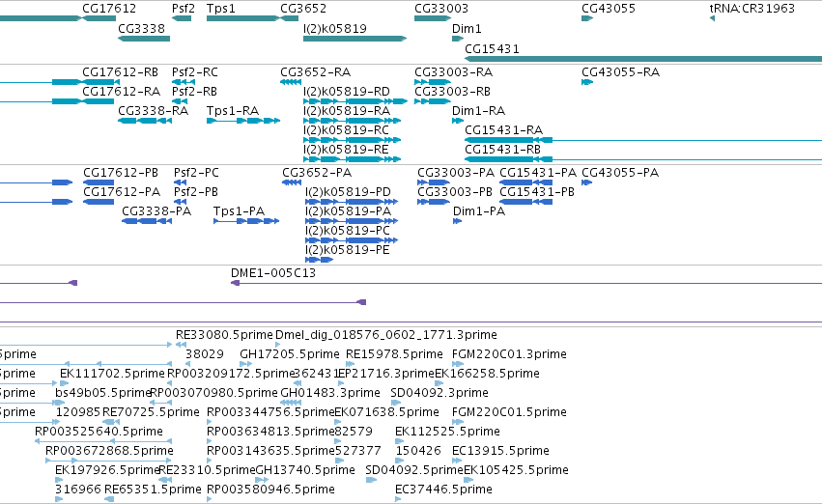Click EST RP003525640.5prime
This screenshot has height=504, width=822.
point(99,432)
